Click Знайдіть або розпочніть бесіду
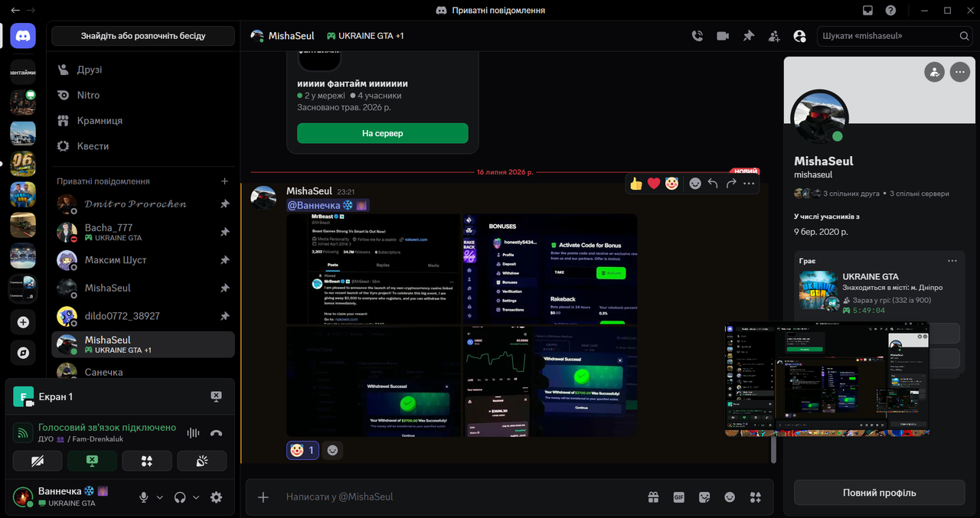This screenshot has width=980, height=518. (x=143, y=36)
